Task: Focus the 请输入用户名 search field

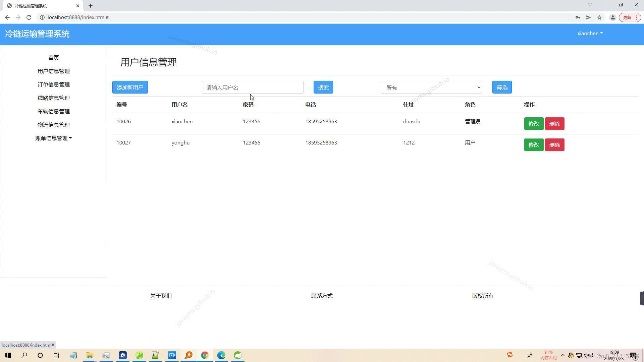Action: click(252, 87)
